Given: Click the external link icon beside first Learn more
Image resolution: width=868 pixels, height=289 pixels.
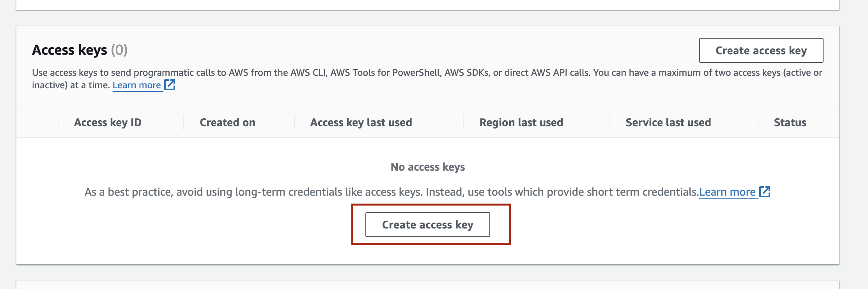Looking at the screenshot, I should (x=170, y=84).
